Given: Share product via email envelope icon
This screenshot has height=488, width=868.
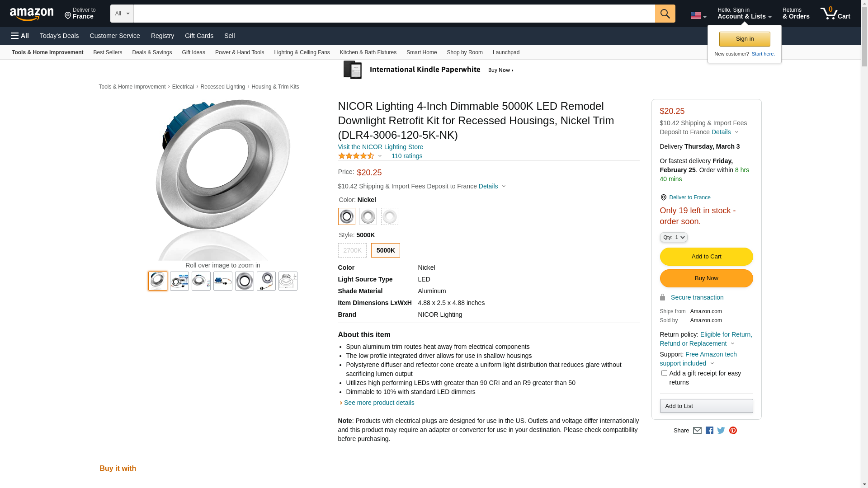Looking at the screenshot, I should click(x=697, y=431).
